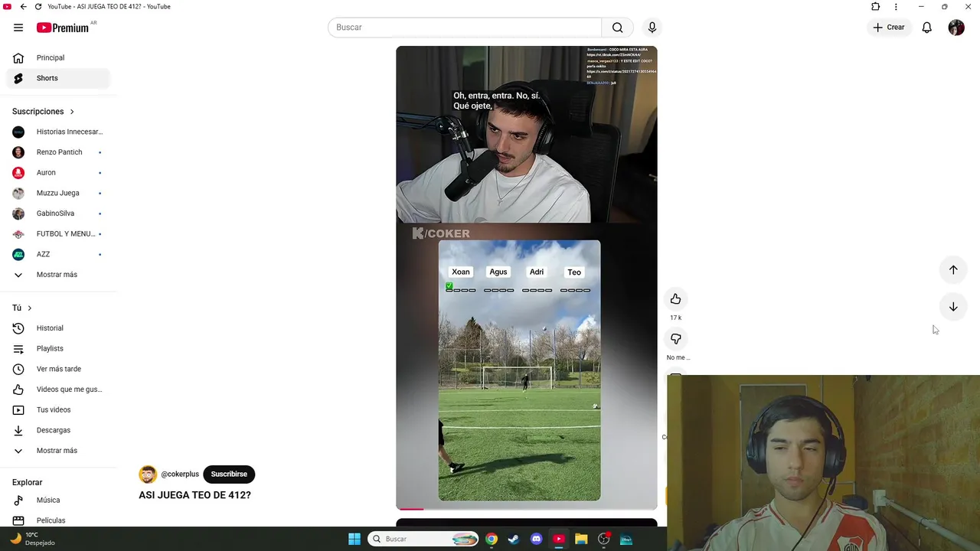
Task: Open Música under Explorar
Action: tap(58, 500)
